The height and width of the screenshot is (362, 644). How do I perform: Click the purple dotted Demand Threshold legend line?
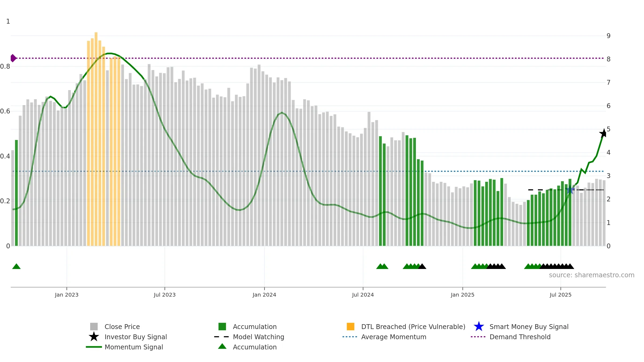(x=478, y=337)
